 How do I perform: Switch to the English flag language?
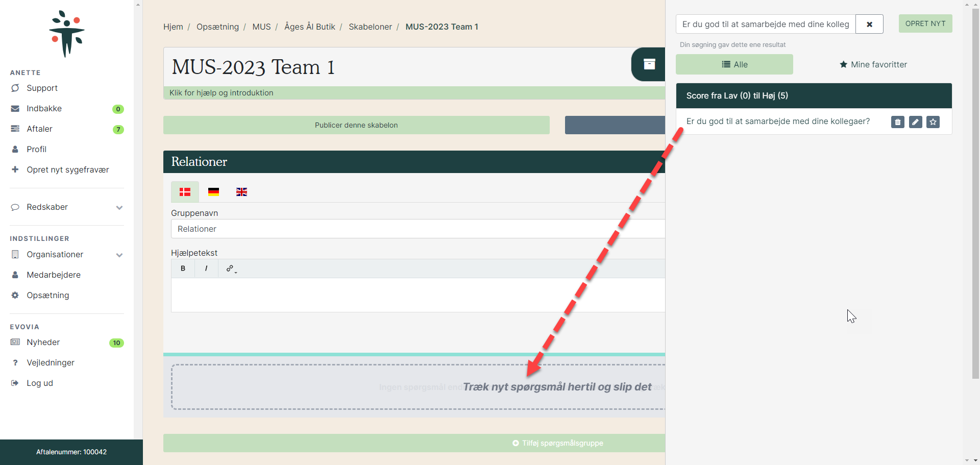point(241,192)
